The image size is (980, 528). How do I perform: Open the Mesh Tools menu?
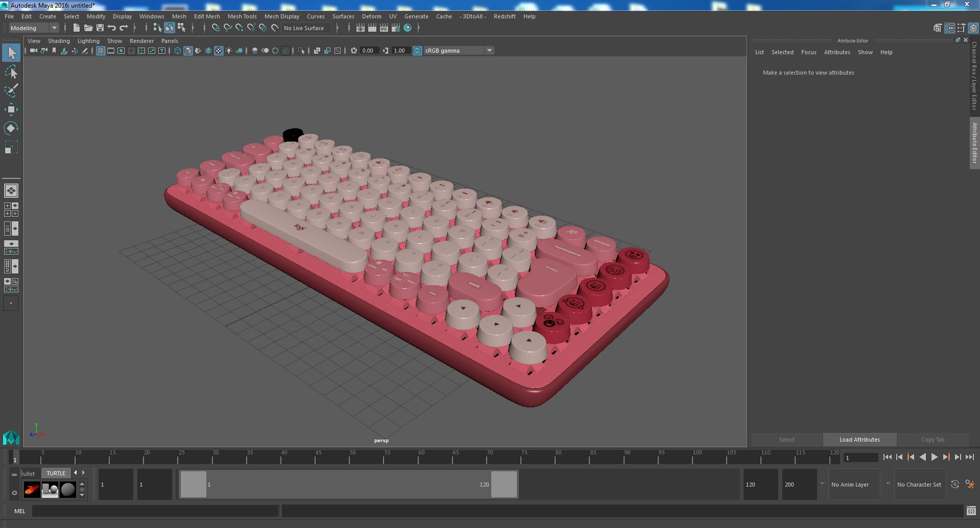[242, 16]
